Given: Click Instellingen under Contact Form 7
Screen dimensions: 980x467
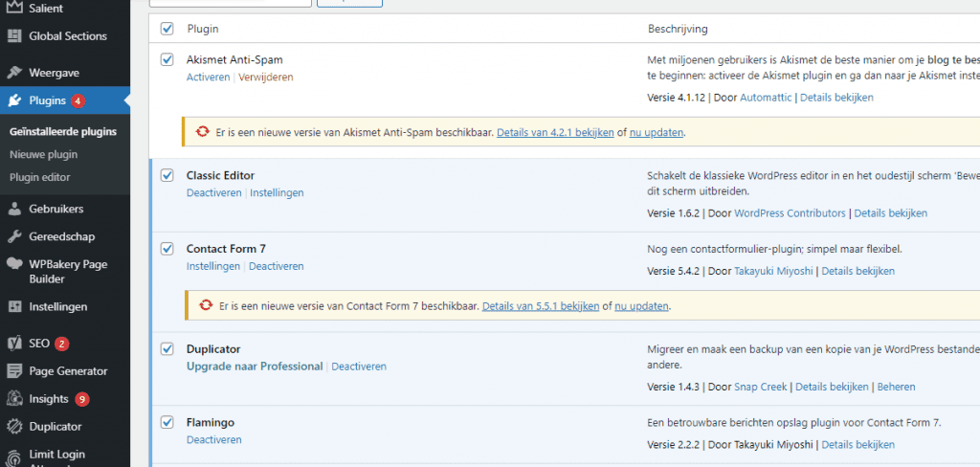Looking at the screenshot, I should (x=213, y=266).
